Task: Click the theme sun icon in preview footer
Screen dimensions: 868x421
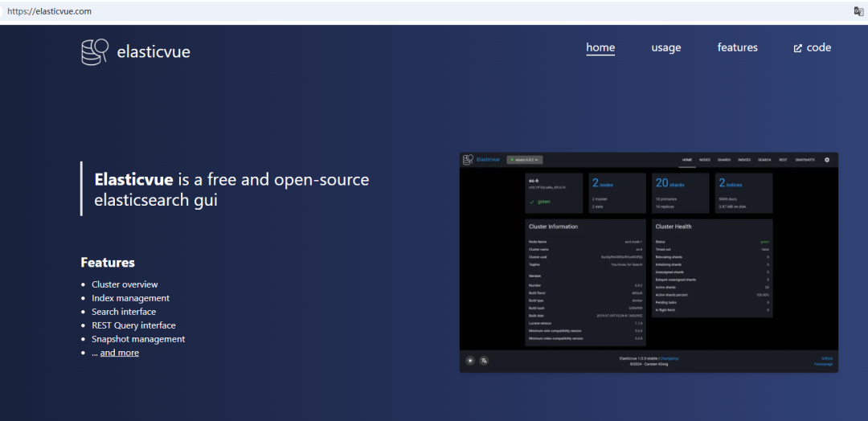Action: pos(470,361)
